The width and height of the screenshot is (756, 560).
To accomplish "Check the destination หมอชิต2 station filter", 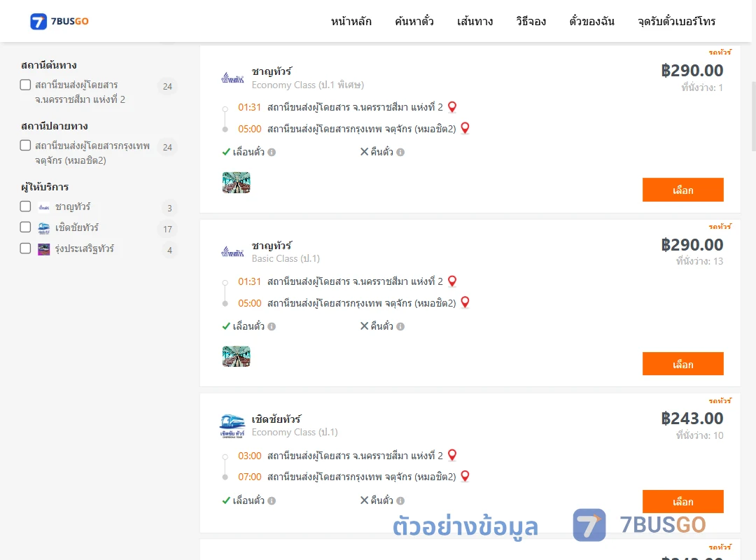I will [26, 146].
